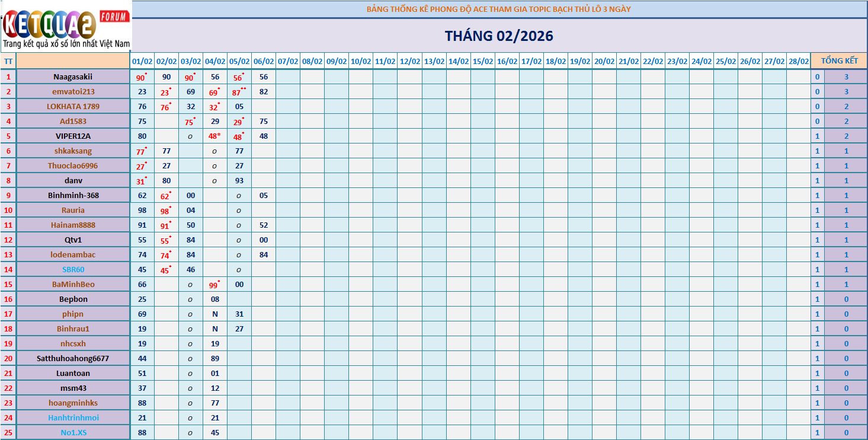Click the 14/02 date column header

[x=458, y=61]
